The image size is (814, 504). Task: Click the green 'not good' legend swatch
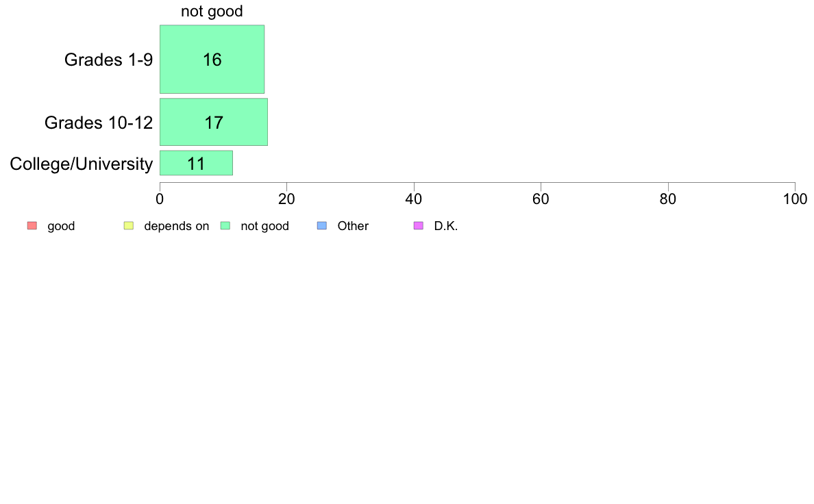[225, 226]
